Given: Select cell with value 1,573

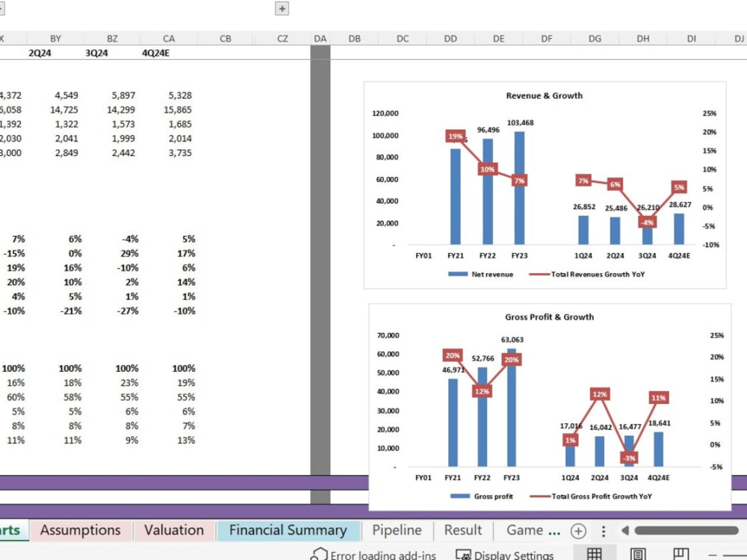Looking at the screenshot, I should (x=112, y=124).
